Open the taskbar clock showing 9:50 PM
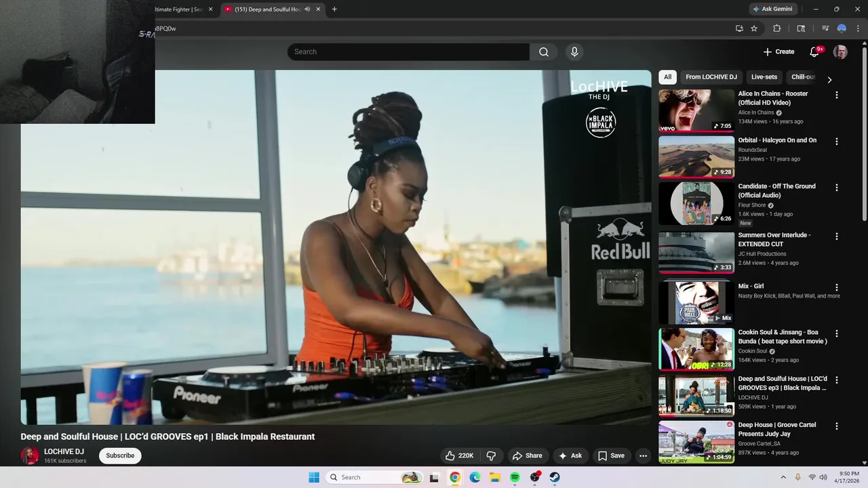The image size is (868, 488). tap(847, 477)
